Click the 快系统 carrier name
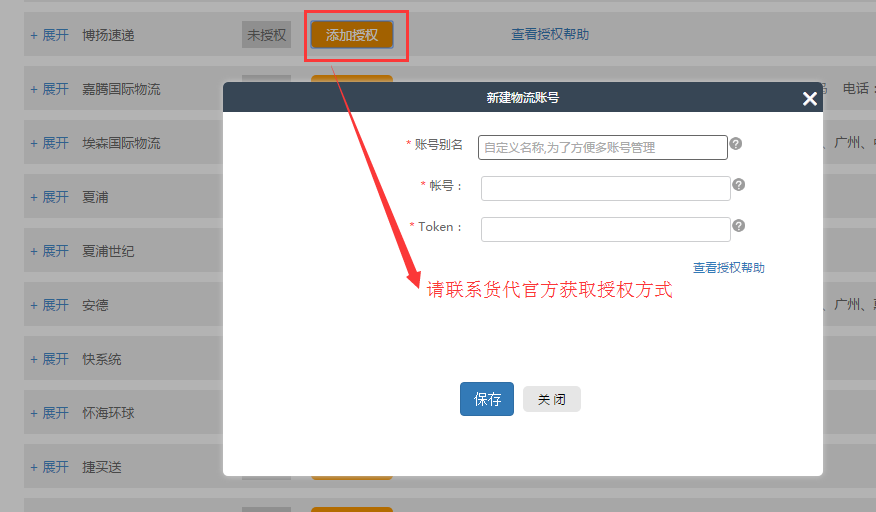 [102, 359]
